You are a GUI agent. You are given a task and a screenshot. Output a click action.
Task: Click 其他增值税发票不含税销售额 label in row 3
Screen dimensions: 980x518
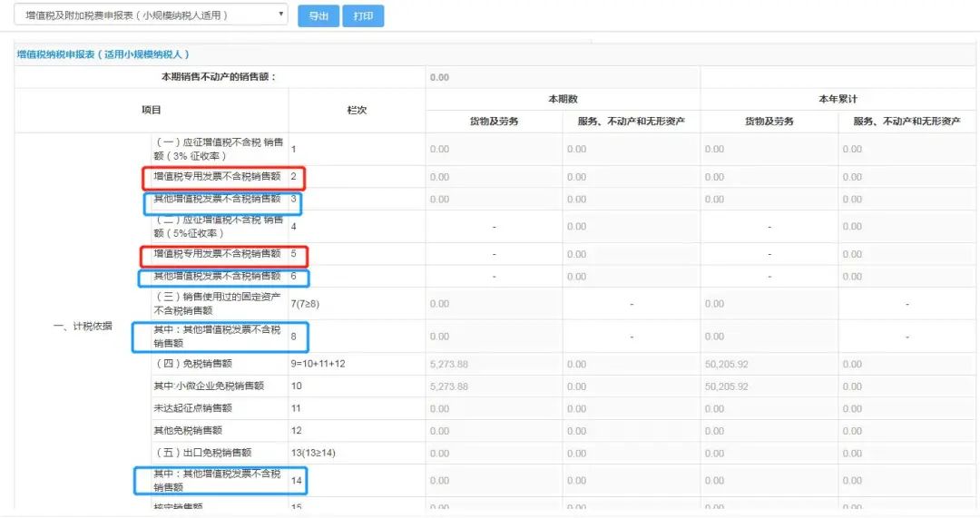click(x=217, y=199)
